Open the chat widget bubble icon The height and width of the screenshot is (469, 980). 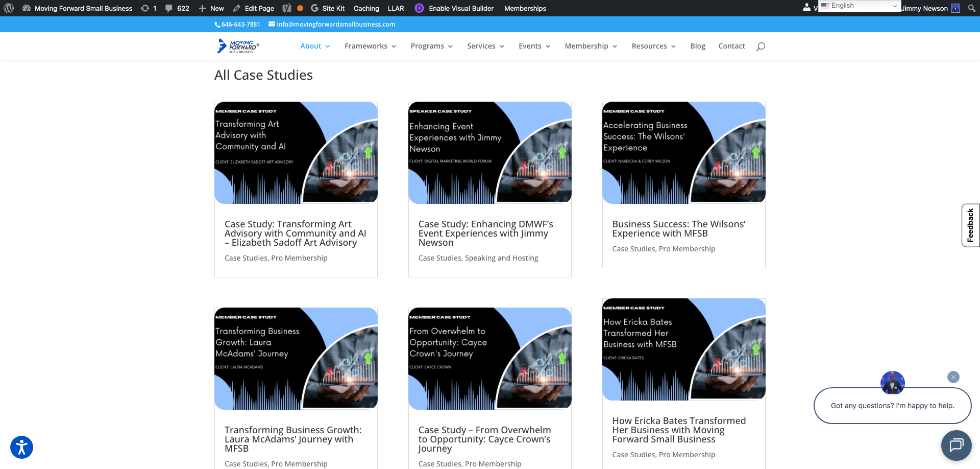pos(956,445)
